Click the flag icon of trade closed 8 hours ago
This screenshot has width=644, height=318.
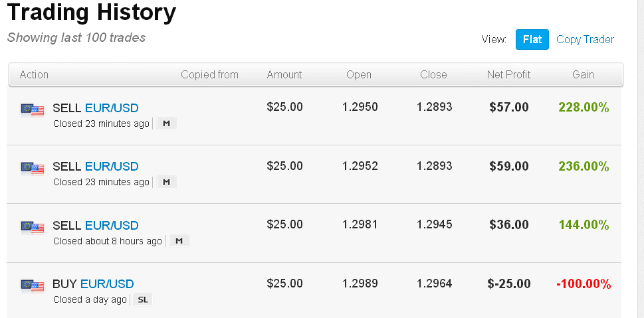(x=33, y=227)
